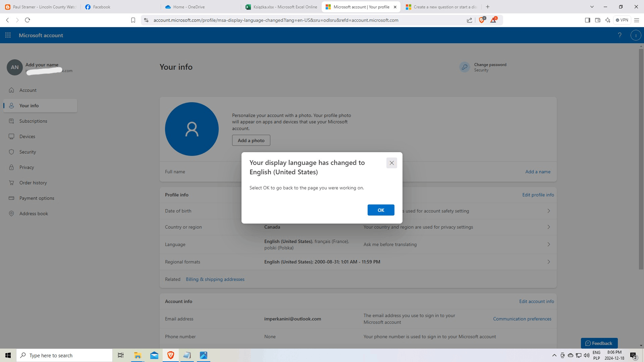Open the account avatar menu in header

[x=636, y=35]
